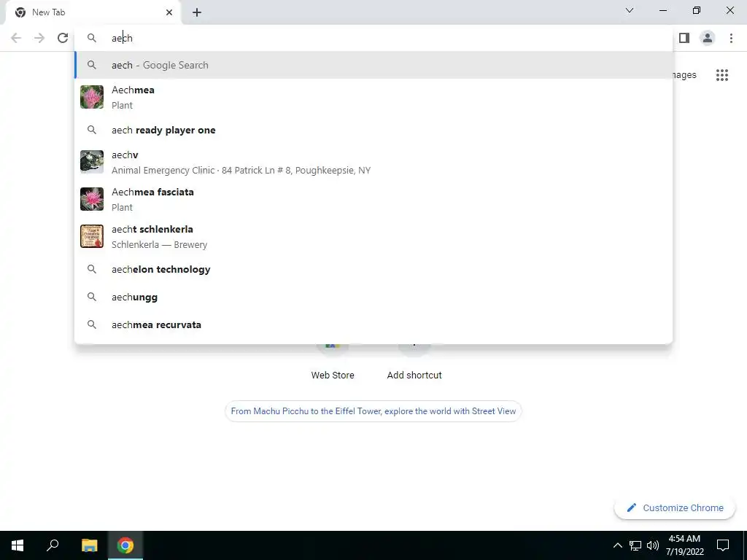Select the New Tab tab

point(93,12)
